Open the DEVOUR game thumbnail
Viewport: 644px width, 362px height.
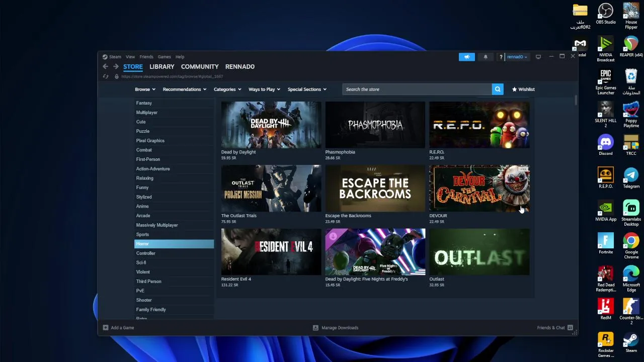click(479, 189)
